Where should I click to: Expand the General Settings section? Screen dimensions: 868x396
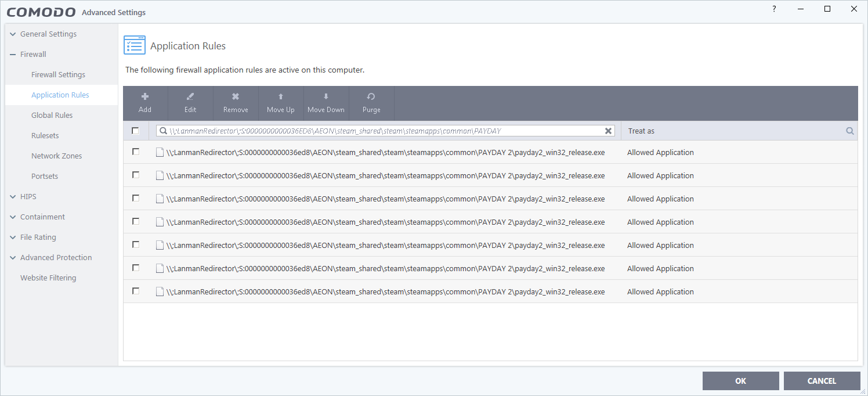click(13, 34)
